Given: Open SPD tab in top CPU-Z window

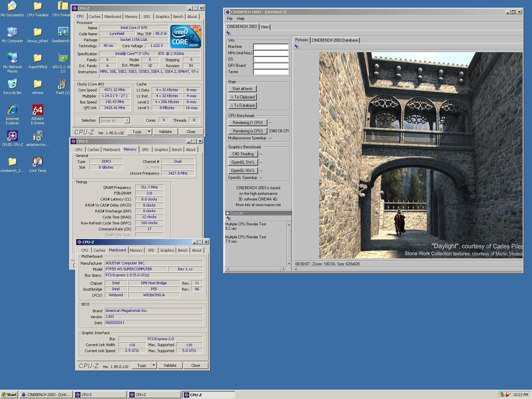Looking at the screenshot, I should pos(146,17).
